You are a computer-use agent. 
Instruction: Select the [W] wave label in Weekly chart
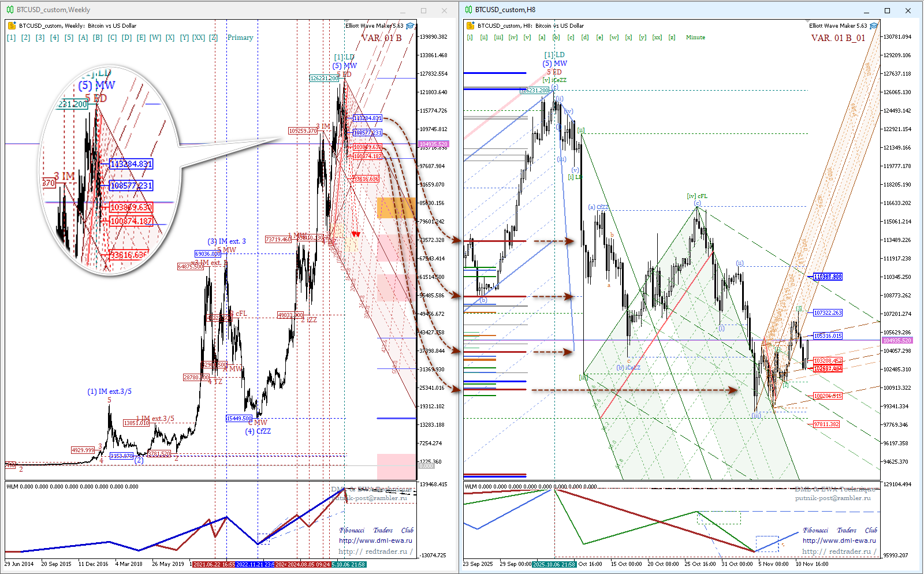pyautogui.click(x=155, y=38)
